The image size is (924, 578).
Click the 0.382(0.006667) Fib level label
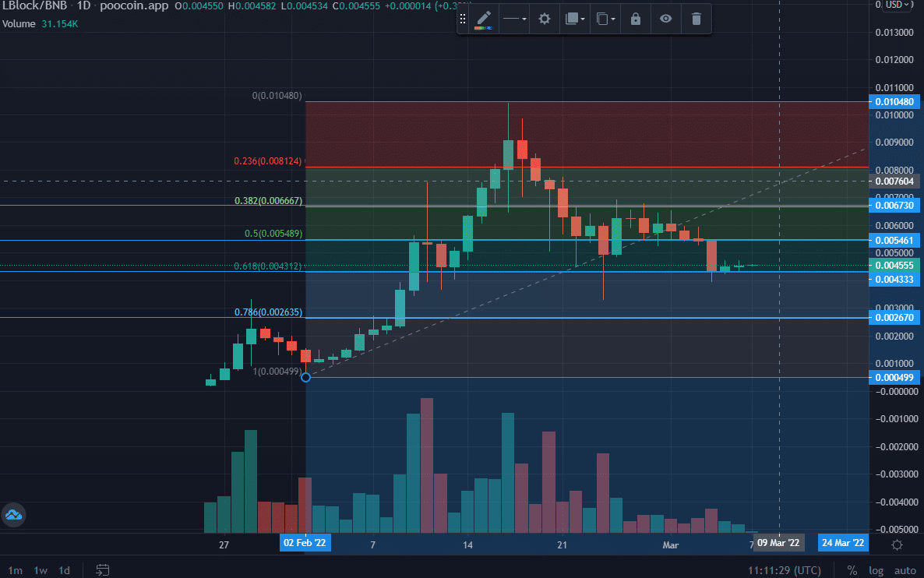coord(269,201)
